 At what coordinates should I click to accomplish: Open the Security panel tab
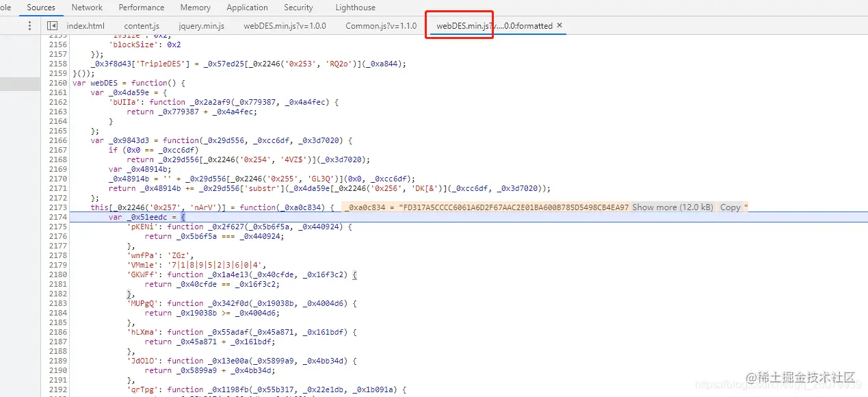tap(298, 8)
